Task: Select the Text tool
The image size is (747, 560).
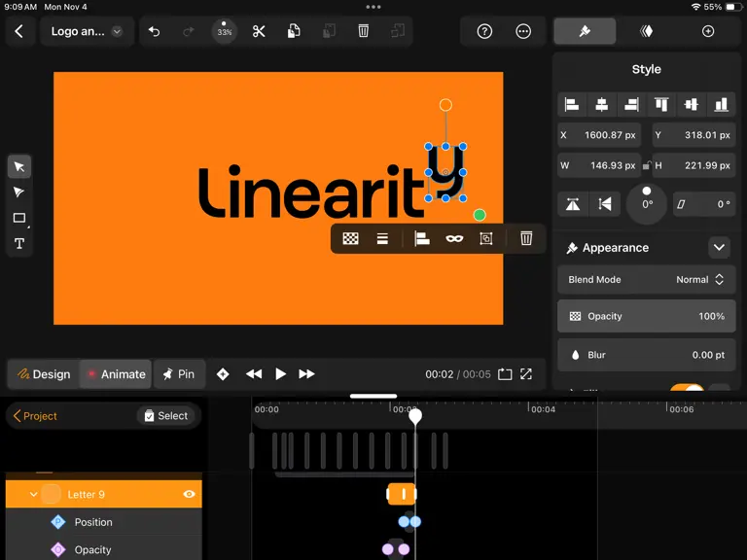Action: point(19,244)
